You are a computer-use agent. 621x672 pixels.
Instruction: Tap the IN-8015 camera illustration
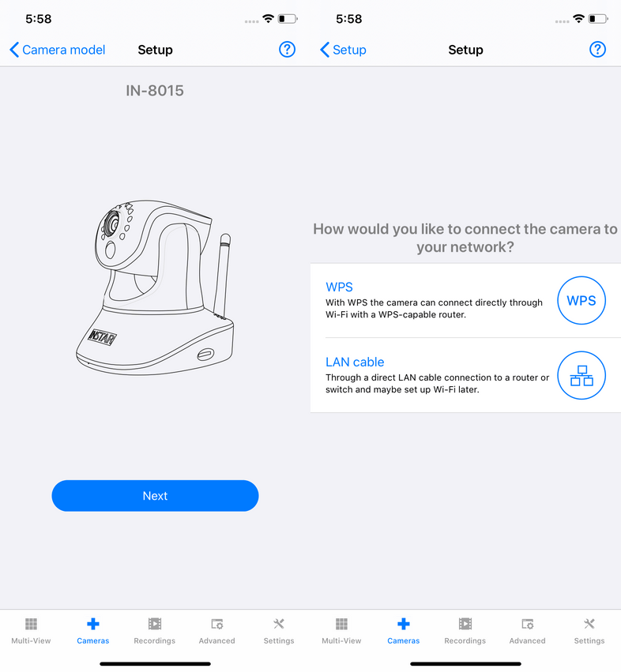tap(155, 287)
